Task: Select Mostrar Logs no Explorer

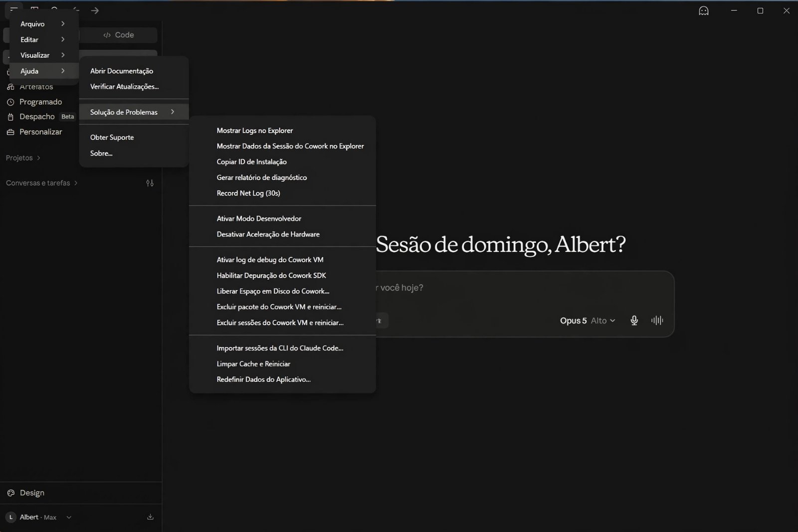Action: click(x=282, y=131)
